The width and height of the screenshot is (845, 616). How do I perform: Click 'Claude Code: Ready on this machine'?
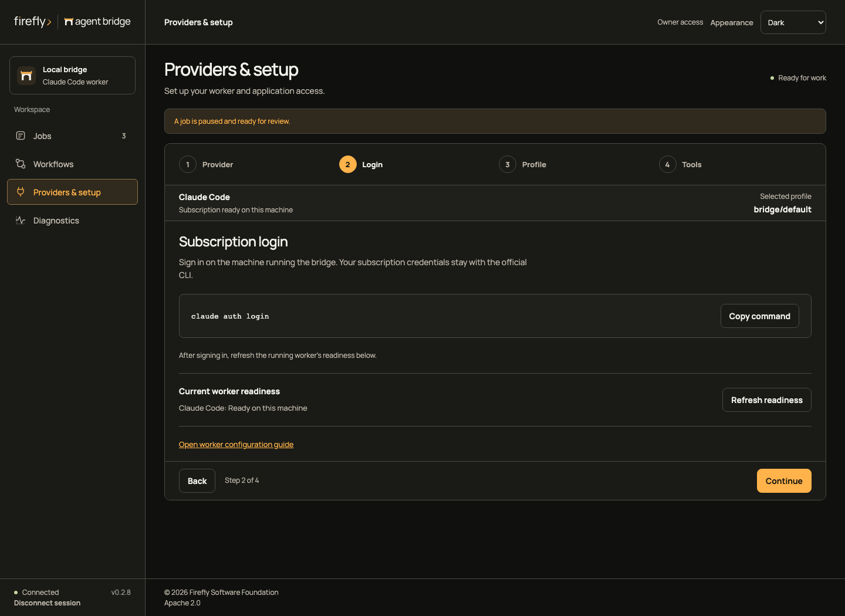coord(243,408)
